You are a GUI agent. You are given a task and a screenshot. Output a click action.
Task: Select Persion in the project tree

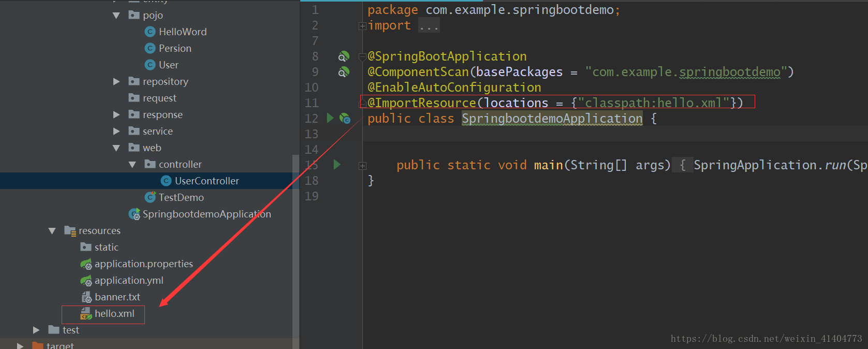pyautogui.click(x=175, y=48)
